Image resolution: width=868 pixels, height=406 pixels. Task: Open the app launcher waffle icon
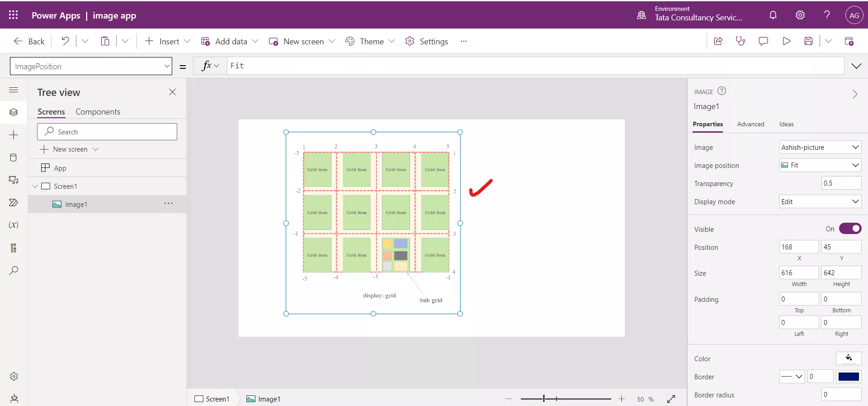point(13,15)
